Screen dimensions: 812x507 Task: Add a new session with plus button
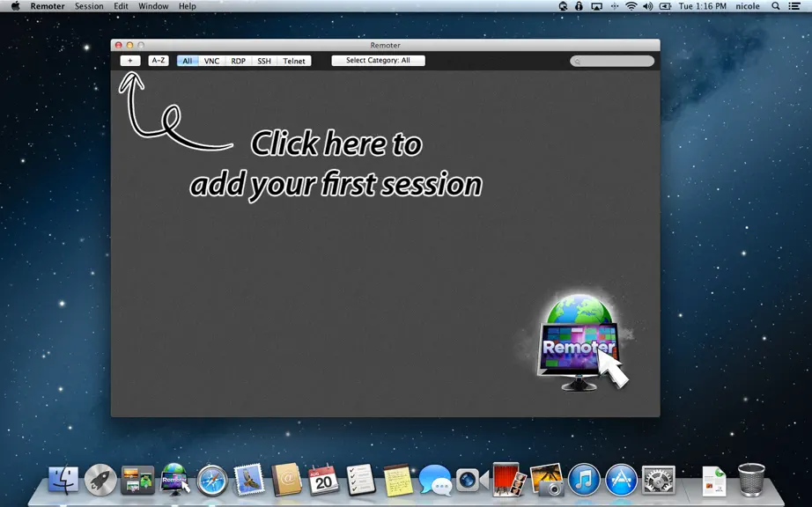click(130, 61)
